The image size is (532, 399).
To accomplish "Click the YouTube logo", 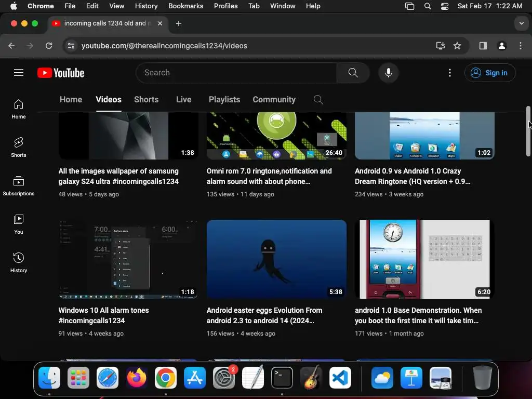I will (61, 73).
